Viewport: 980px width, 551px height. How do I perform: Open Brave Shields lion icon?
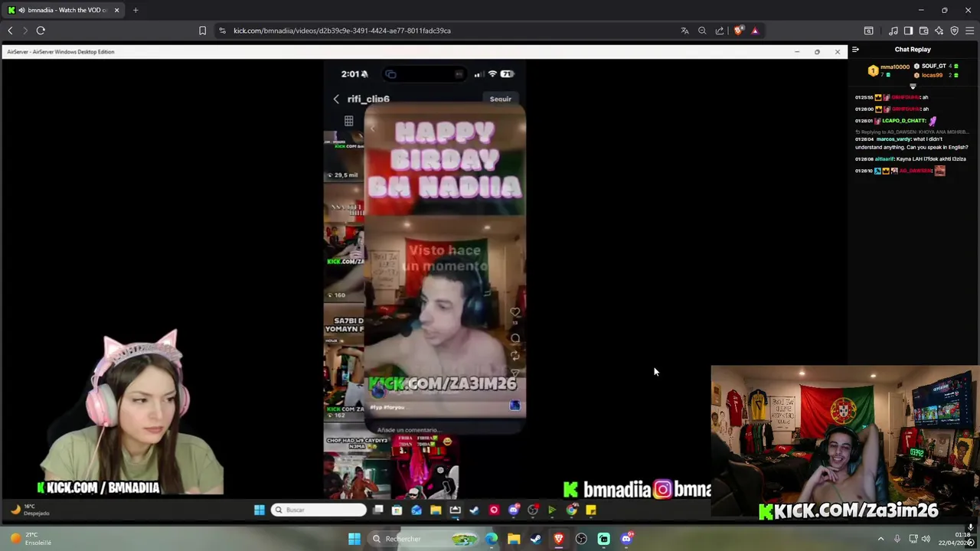738,31
